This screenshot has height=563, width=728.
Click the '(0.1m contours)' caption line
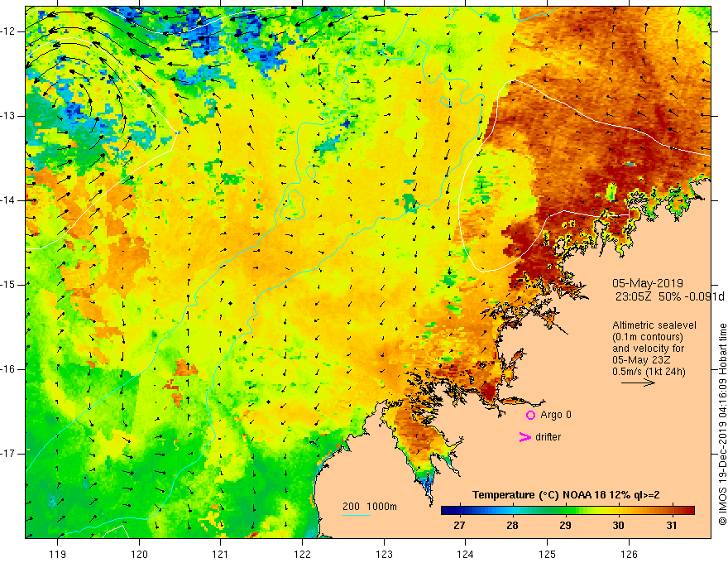pyautogui.click(x=647, y=337)
